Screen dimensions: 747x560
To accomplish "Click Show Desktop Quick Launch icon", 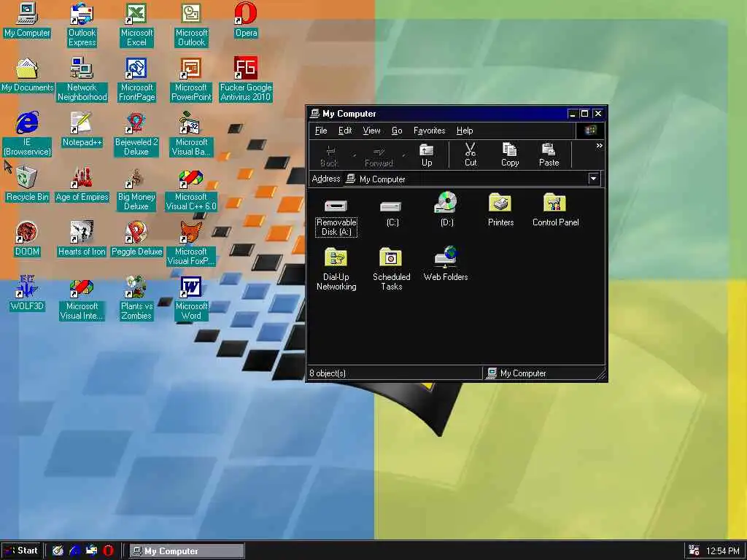I will pos(58,551).
